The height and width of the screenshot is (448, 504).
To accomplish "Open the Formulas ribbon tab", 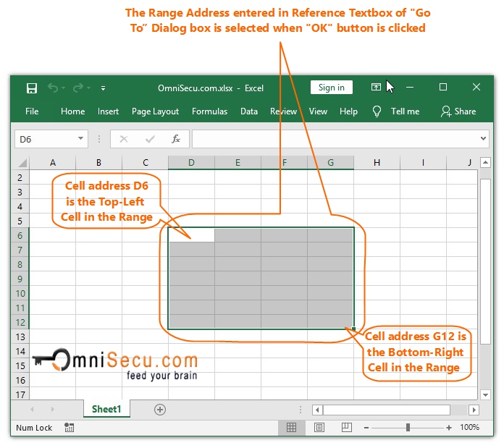I will pyautogui.click(x=209, y=111).
